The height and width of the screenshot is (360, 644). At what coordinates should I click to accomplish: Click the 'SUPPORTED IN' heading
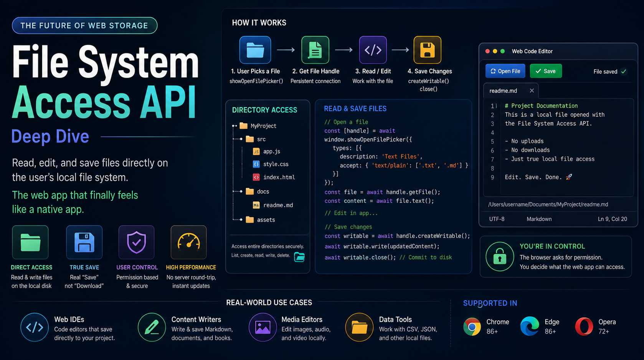(490, 303)
